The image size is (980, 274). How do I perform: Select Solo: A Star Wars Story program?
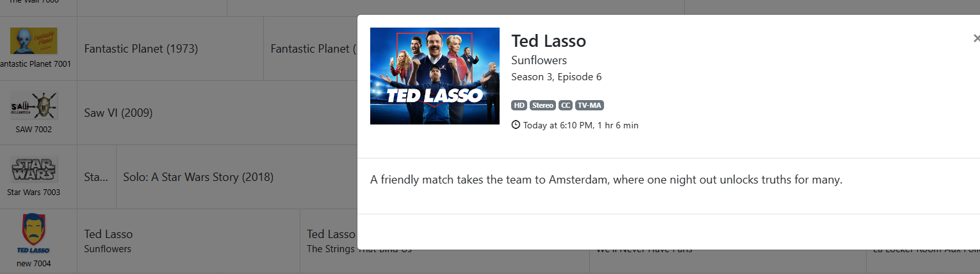click(x=199, y=177)
